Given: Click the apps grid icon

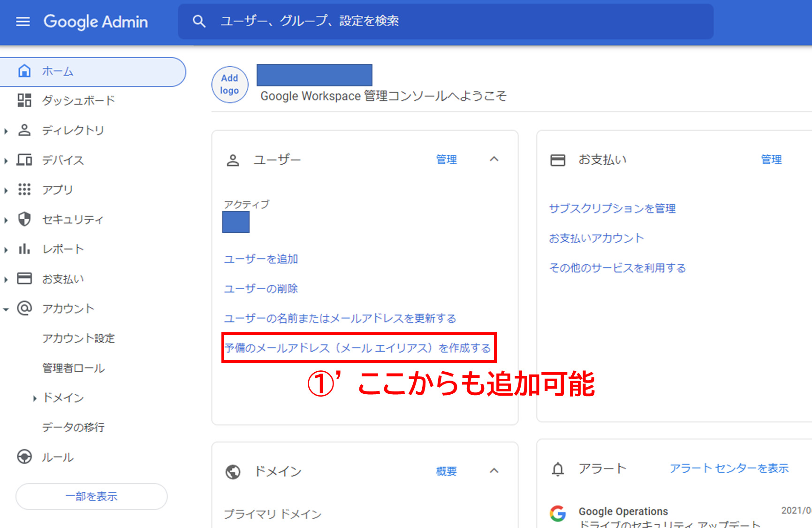Looking at the screenshot, I should click(24, 190).
